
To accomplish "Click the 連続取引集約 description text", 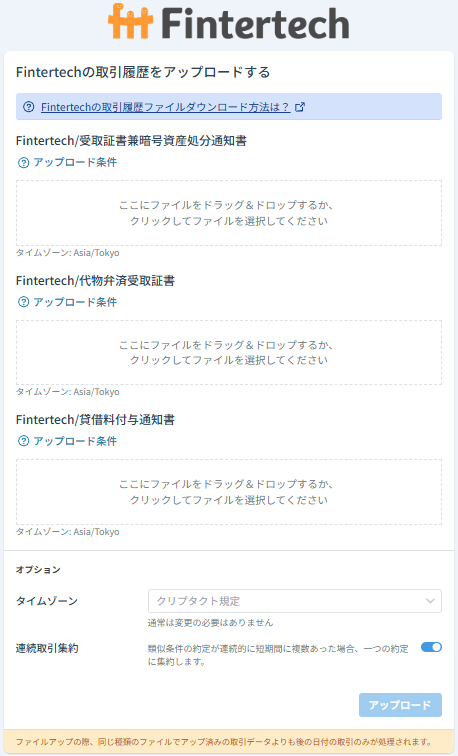I will tap(278, 655).
